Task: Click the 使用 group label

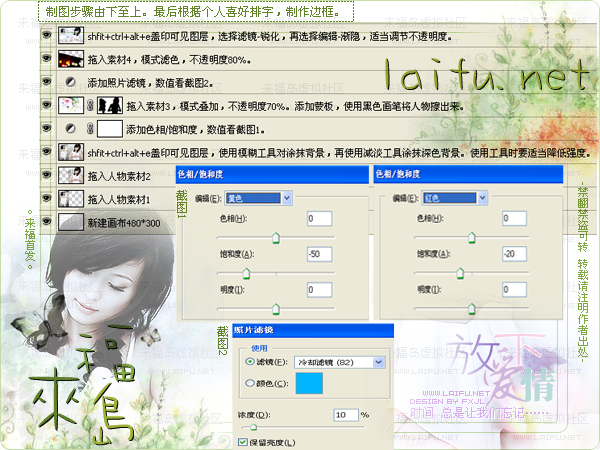Action: point(259,348)
